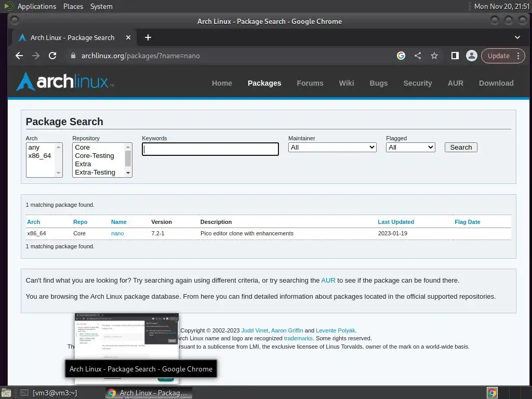Open the Aaron Griffin footer link

tap(287, 330)
